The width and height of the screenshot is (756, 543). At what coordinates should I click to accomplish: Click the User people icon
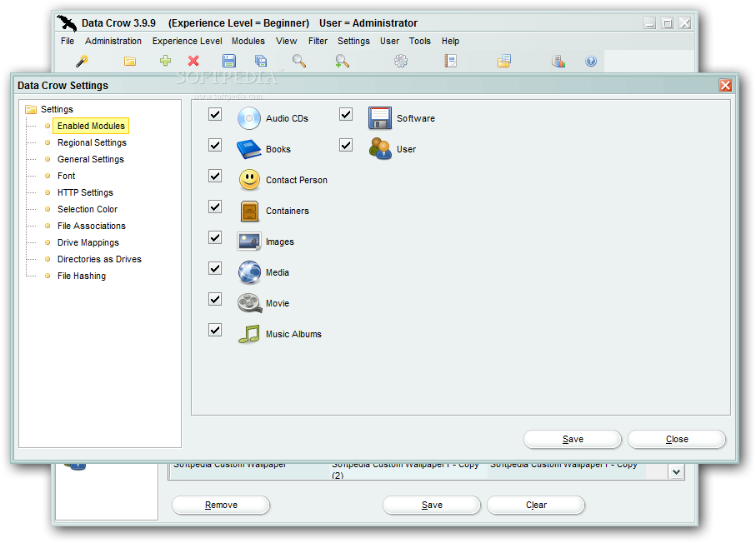pos(380,148)
